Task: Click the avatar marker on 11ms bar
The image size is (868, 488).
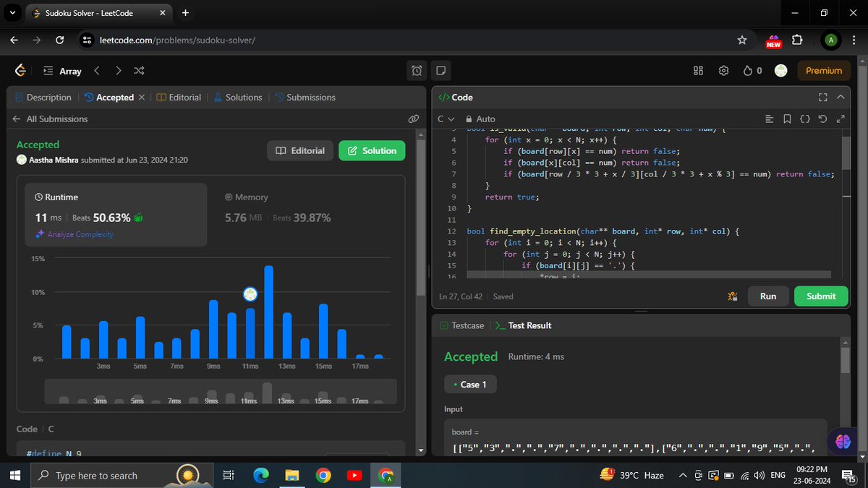Action: (250, 294)
